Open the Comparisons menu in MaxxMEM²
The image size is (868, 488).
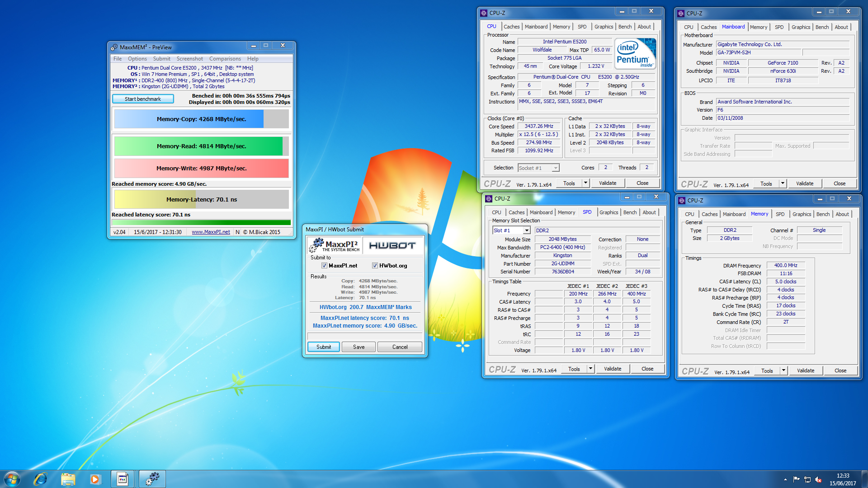click(x=225, y=59)
